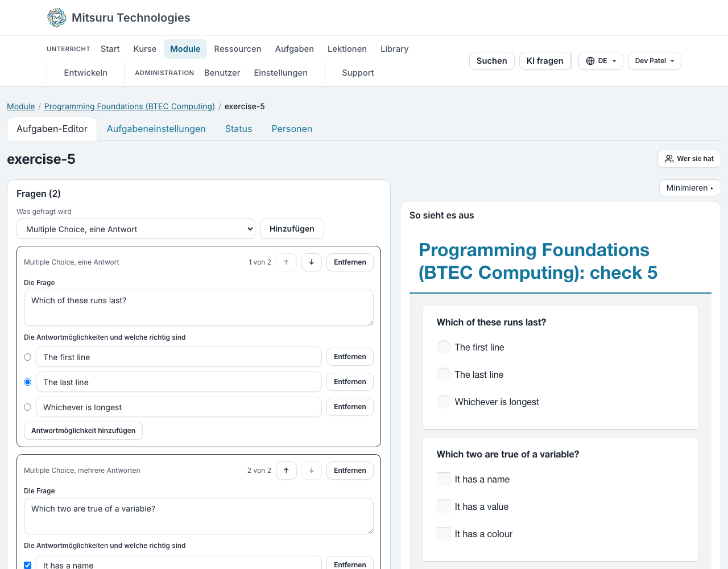Screen dimensions: 728x569
Task: Open the DE language globe selector
Action: (601, 61)
